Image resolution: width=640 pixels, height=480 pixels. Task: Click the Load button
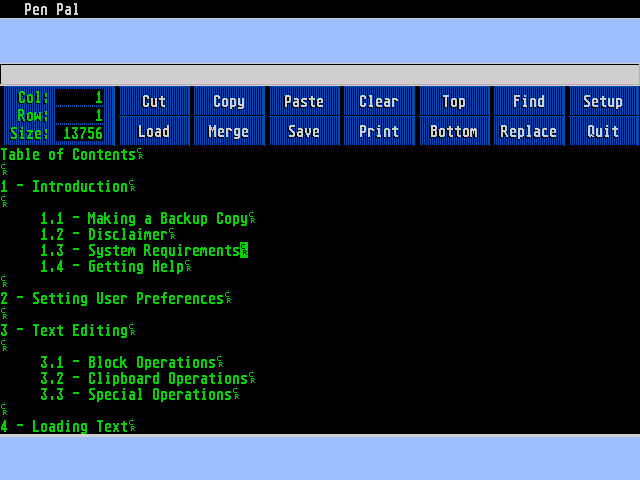(x=154, y=131)
